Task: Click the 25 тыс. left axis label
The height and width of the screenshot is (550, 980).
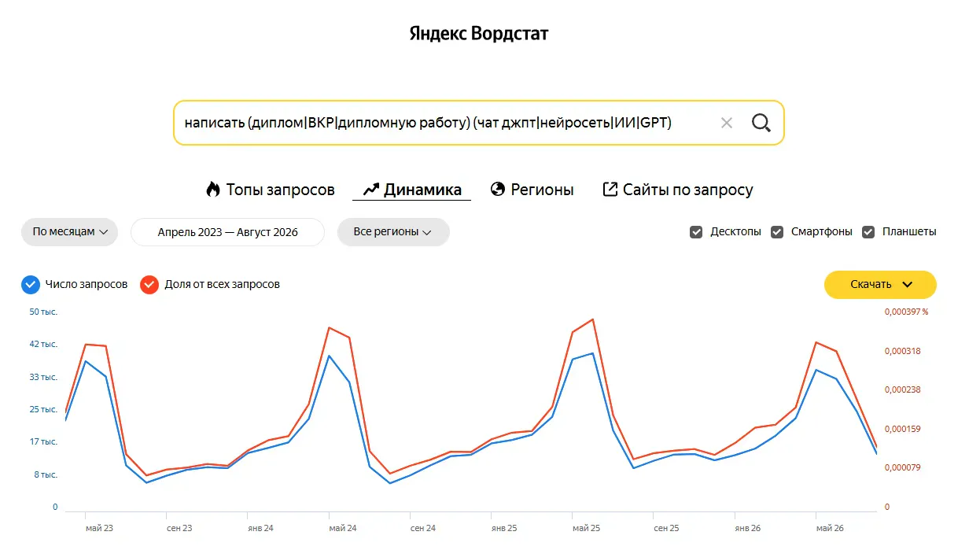Action: click(44, 410)
